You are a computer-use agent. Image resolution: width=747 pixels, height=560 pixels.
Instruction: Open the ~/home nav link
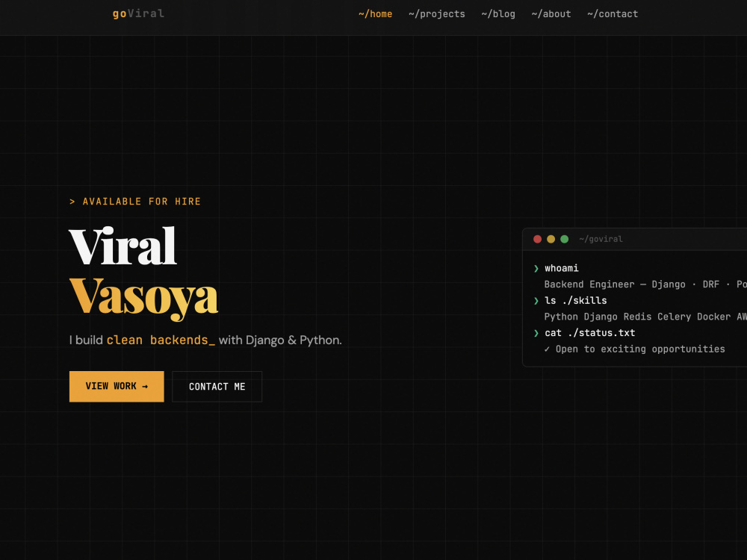(x=376, y=14)
